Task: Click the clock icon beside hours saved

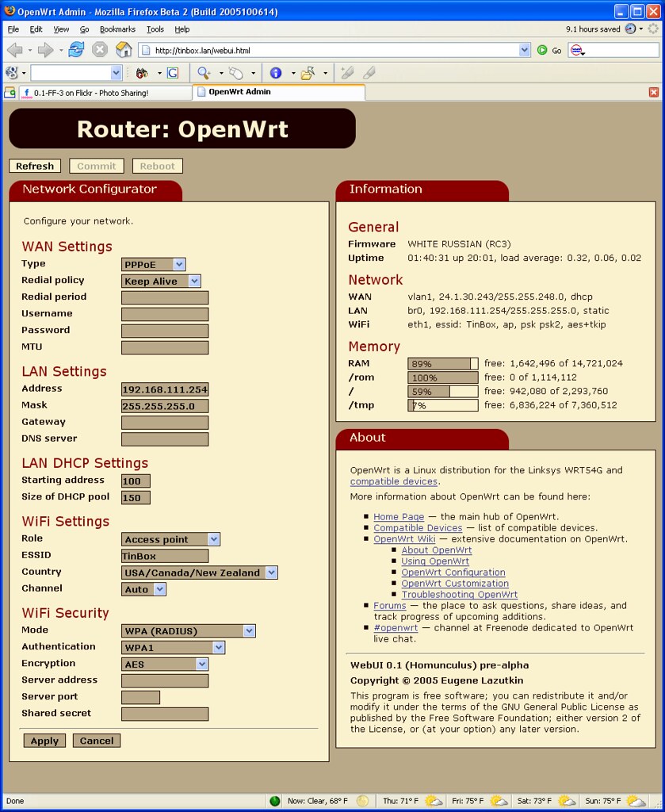Action: [x=630, y=29]
